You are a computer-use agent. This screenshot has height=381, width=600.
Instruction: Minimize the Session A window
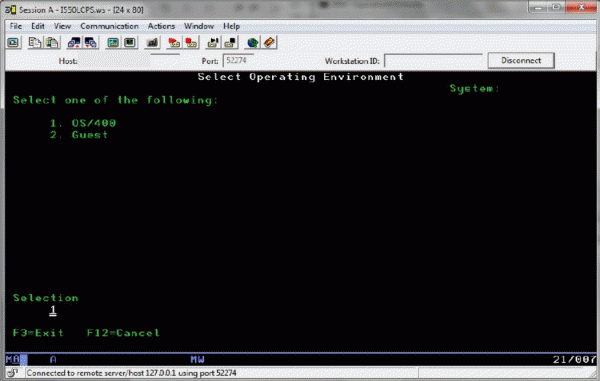point(538,7)
